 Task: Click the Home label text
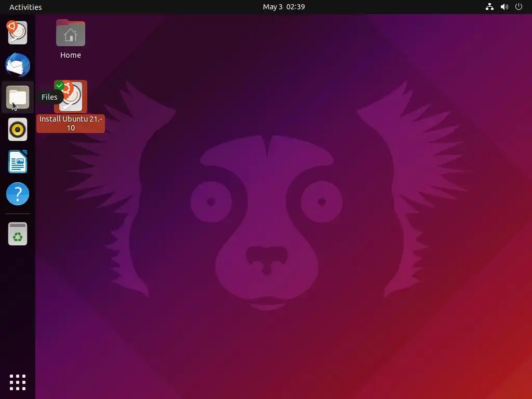[71, 55]
